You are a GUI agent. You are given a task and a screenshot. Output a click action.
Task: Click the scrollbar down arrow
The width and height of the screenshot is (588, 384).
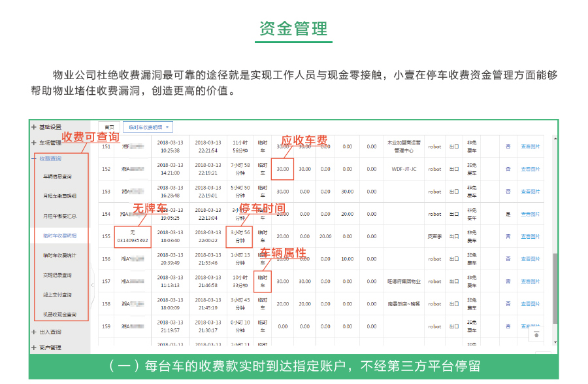[555, 342]
